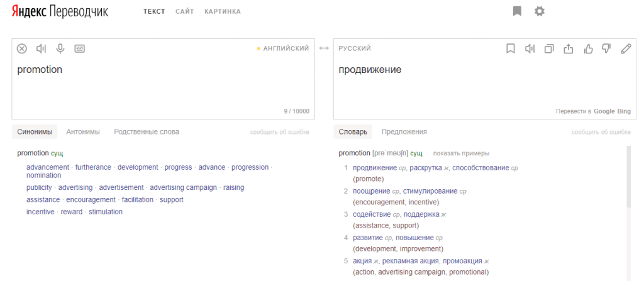Choose source language АНГЛИЙСКИЙ
The image size is (644, 281).
click(286, 48)
